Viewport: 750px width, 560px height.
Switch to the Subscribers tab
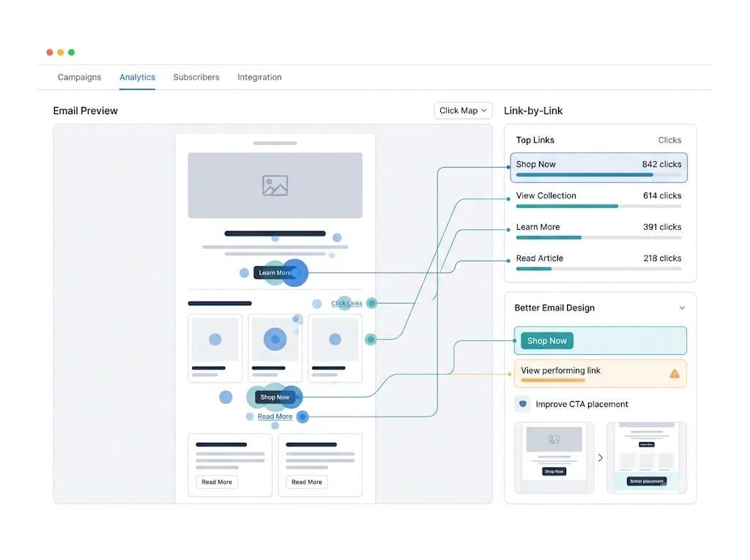click(x=196, y=77)
